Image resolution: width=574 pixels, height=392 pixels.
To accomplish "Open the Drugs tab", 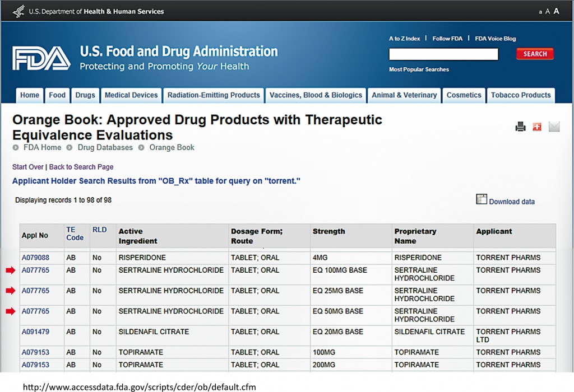I will click(x=85, y=95).
